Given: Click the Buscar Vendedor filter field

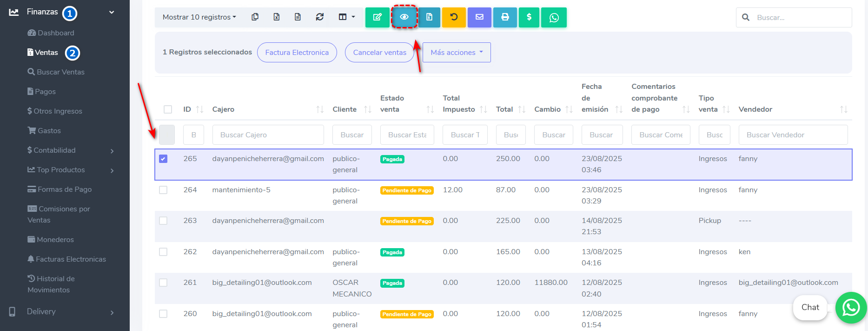Looking at the screenshot, I should pos(793,135).
